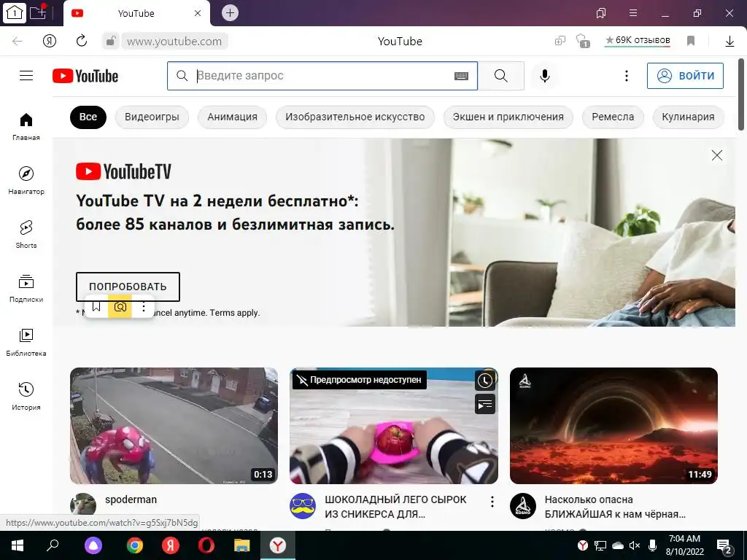Open the apple slicer video thumbnail
The height and width of the screenshot is (560, 747).
tap(393, 426)
